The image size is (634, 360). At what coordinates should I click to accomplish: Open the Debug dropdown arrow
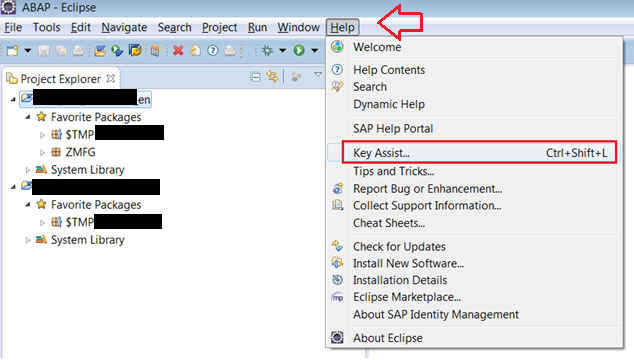point(283,51)
